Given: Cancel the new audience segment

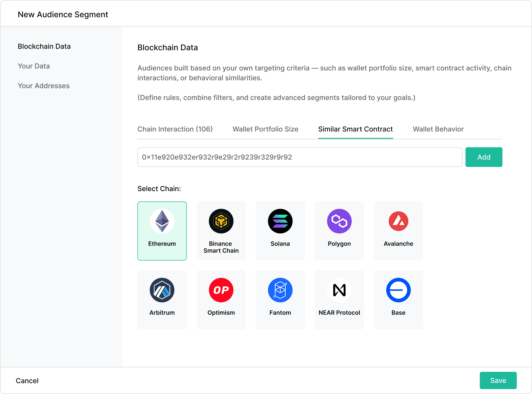Looking at the screenshot, I should [27, 381].
